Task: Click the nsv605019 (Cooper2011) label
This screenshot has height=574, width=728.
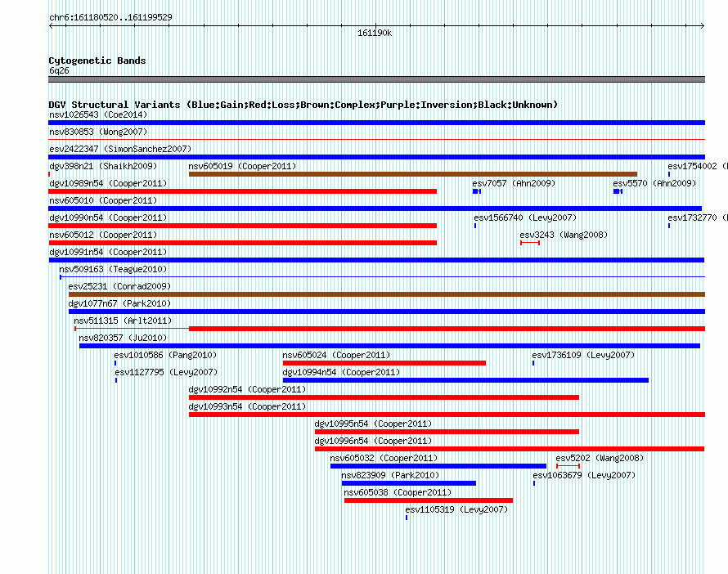Action: coord(242,166)
